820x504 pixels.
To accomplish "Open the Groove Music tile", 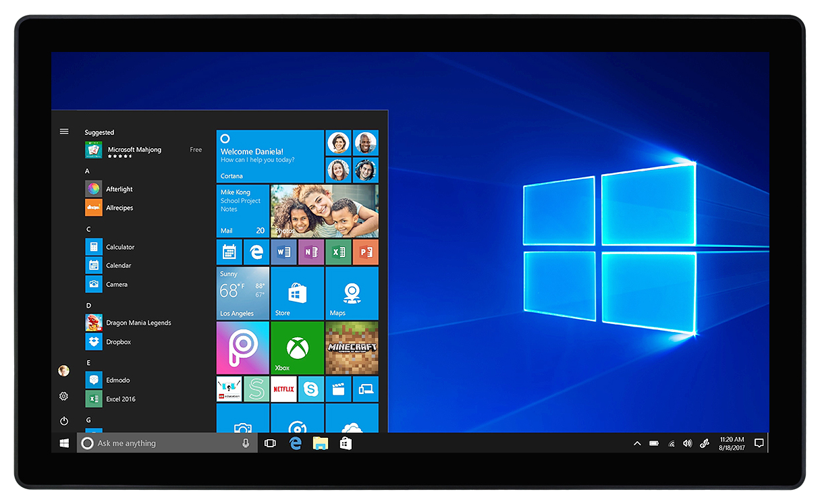I will (x=298, y=418).
